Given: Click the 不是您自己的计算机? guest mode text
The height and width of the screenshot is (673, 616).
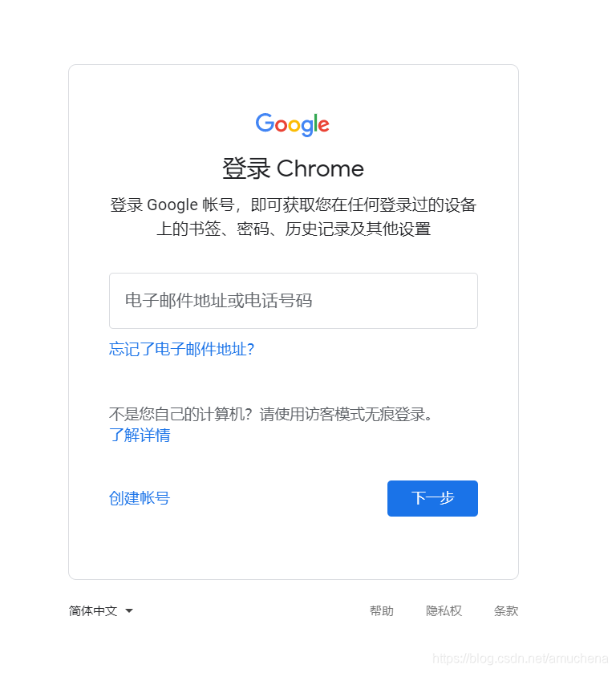Looking at the screenshot, I should click(x=180, y=414).
